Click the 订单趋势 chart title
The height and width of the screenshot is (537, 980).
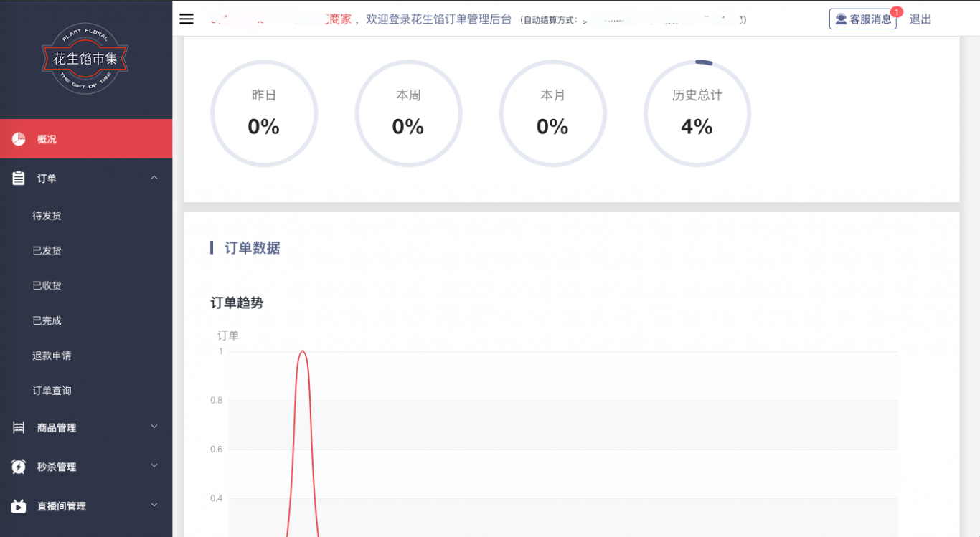click(237, 303)
